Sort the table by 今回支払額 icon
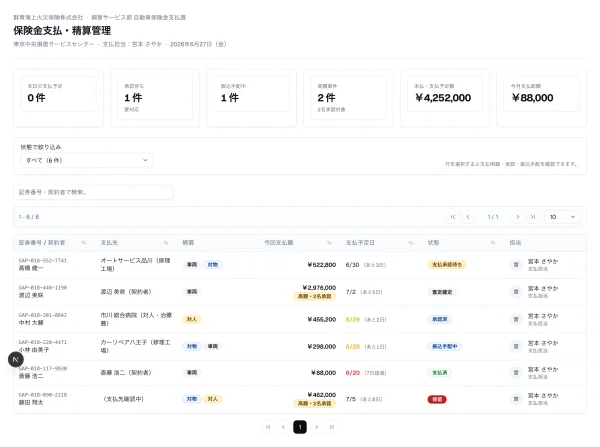This screenshot has height=447, width=600. click(329, 243)
